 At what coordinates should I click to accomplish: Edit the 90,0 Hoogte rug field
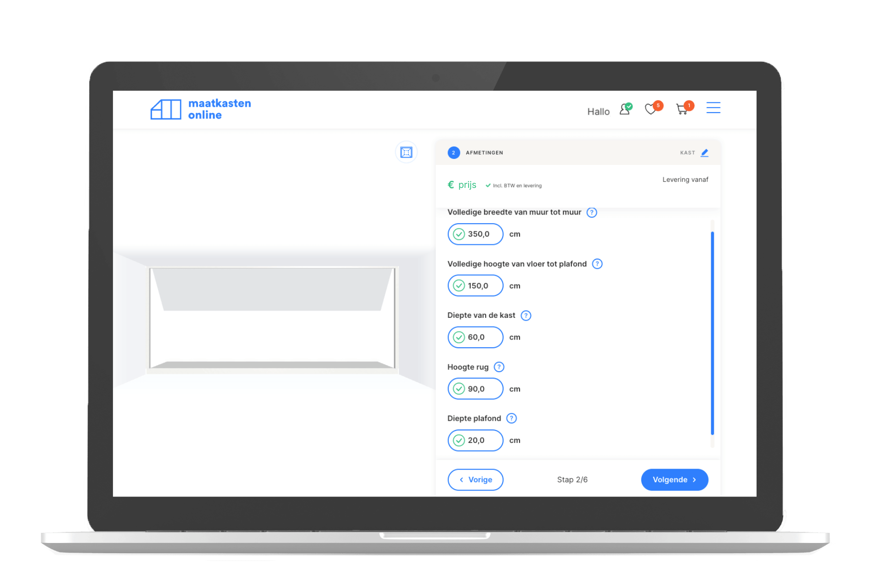tap(475, 389)
